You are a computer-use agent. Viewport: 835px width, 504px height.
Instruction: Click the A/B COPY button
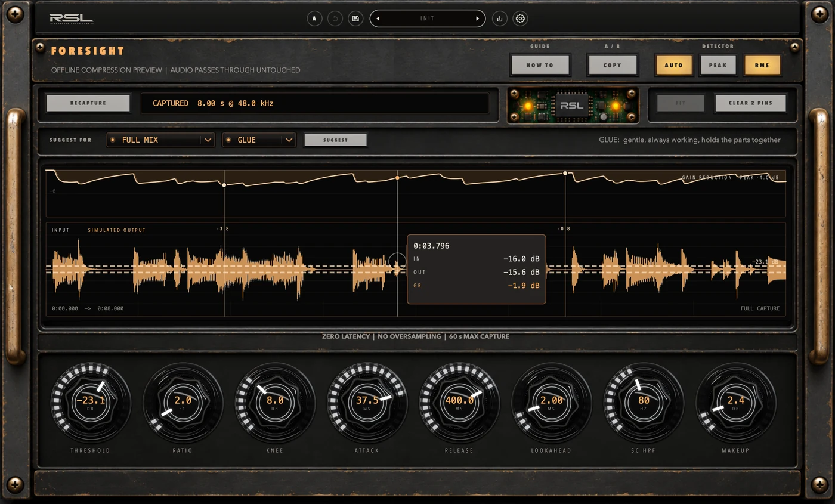pyautogui.click(x=613, y=65)
